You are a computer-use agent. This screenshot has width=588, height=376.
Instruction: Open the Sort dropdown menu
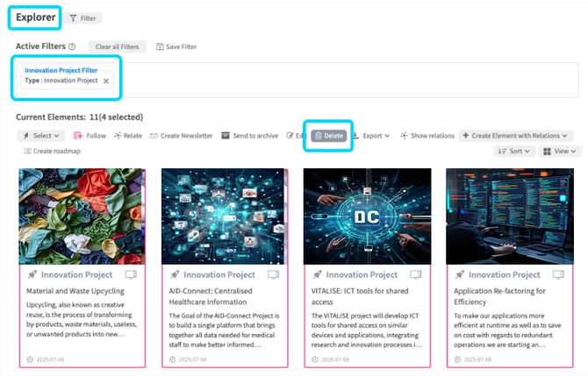click(514, 152)
